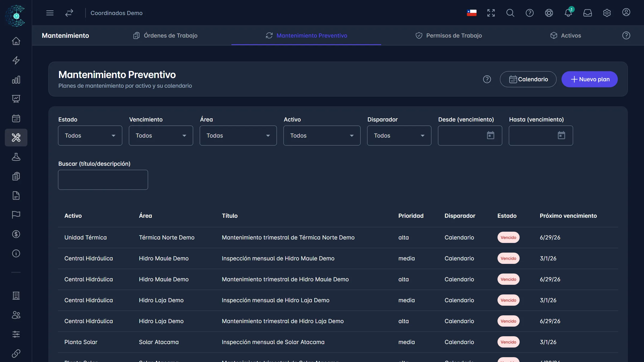The width and height of the screenshot is (644, 362).
Task: Select the Chile flag language icon
Action: 471,13
